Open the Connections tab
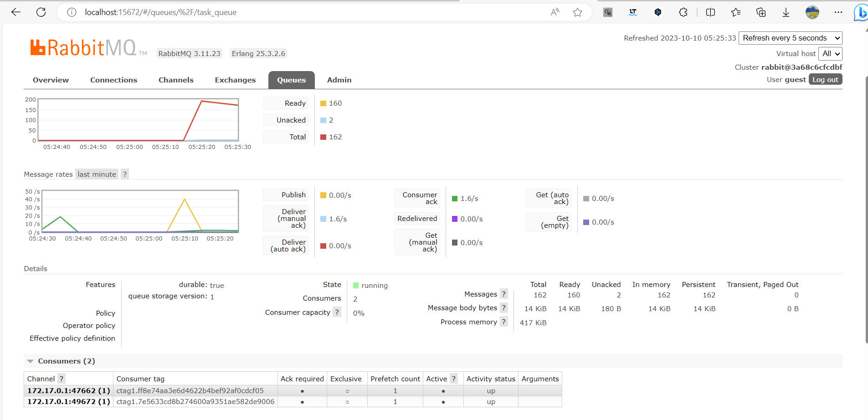 click(x=113, y=80)
